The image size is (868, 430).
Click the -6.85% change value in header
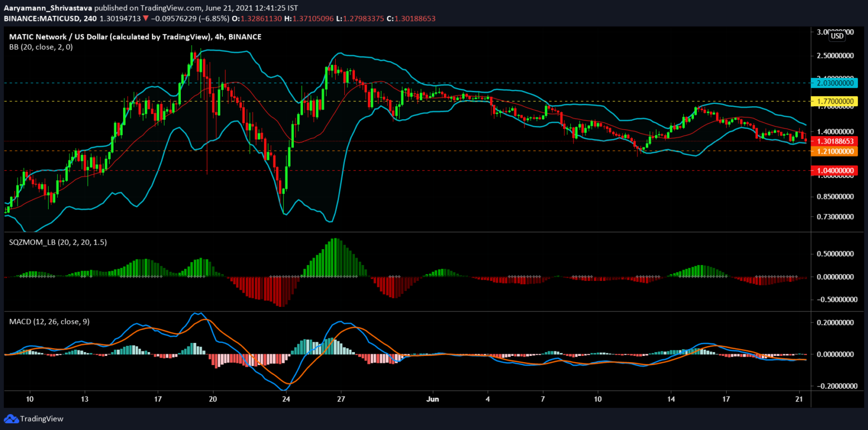click(214, 19)
